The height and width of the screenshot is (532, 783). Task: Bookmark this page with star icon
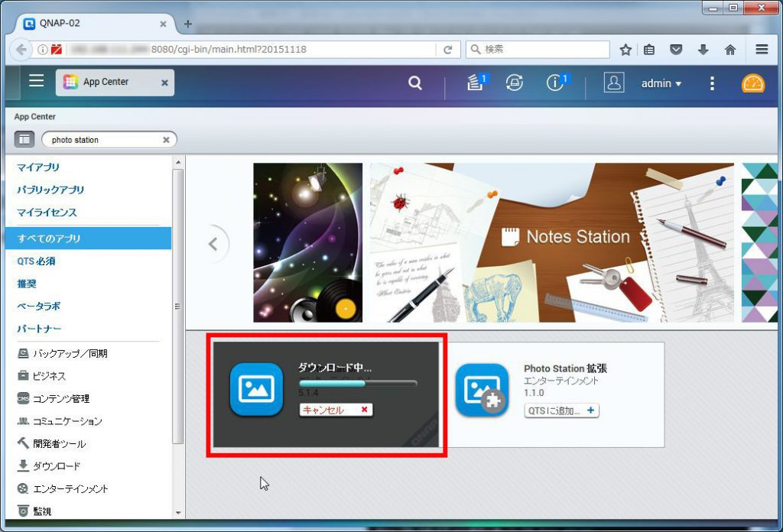click(x=625, y=50)
